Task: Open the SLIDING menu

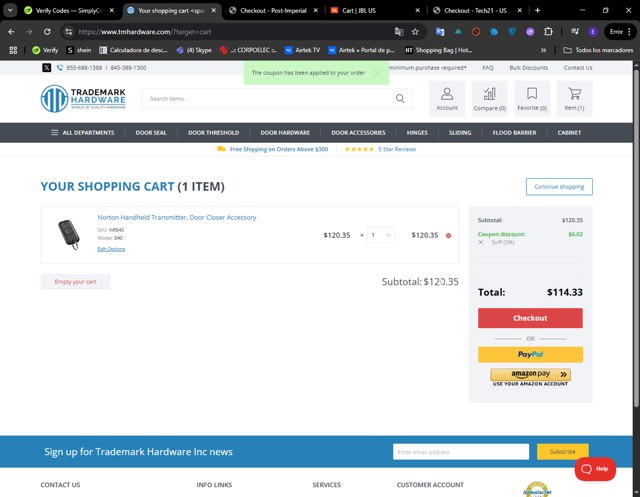Action: coord(460,133)
